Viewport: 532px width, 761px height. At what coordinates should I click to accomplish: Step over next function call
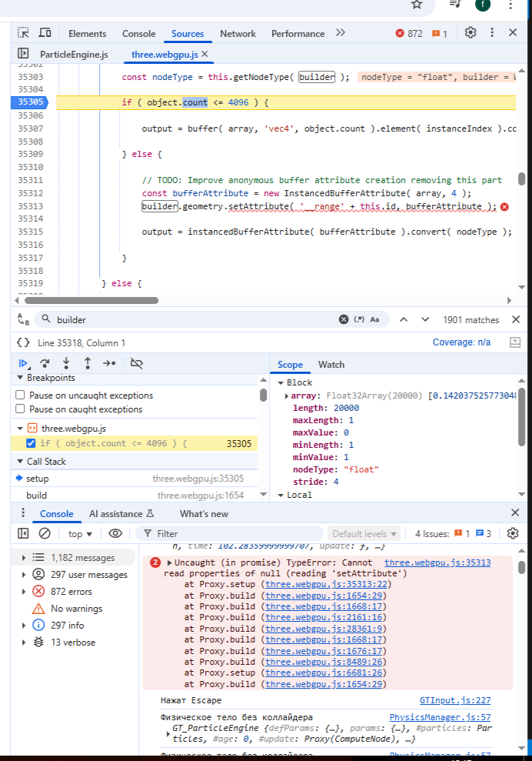(x=45, y=363)
